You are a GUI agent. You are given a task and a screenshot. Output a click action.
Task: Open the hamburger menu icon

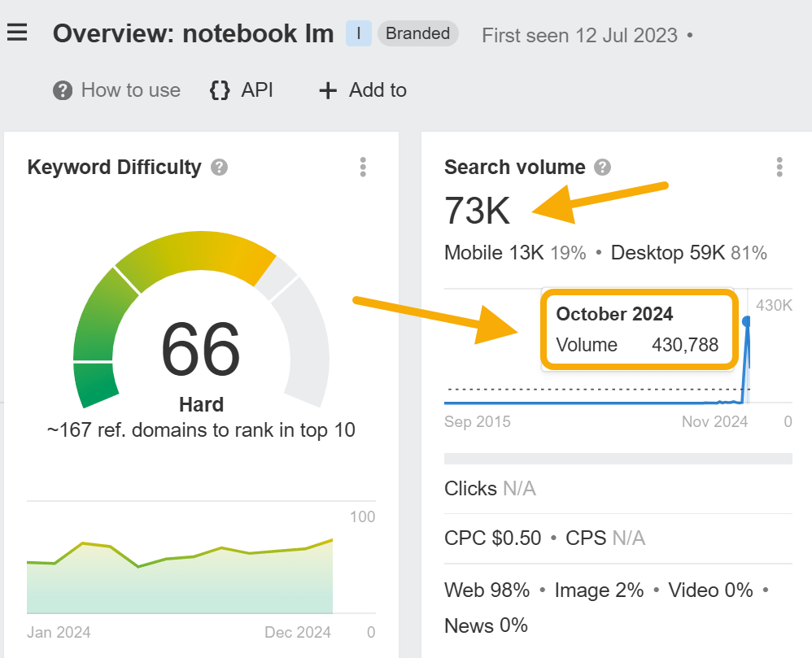pos(17,33)
